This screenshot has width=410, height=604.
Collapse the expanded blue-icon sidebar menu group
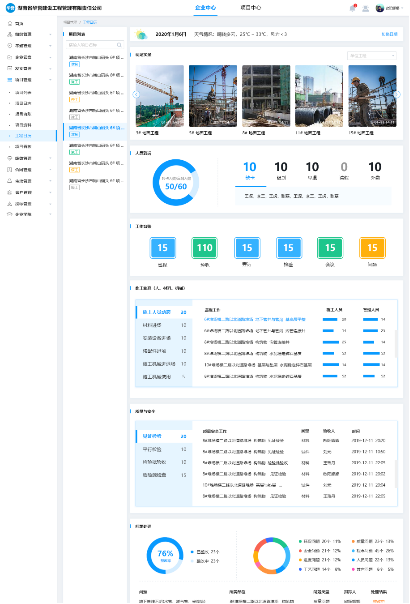(29, 80)
